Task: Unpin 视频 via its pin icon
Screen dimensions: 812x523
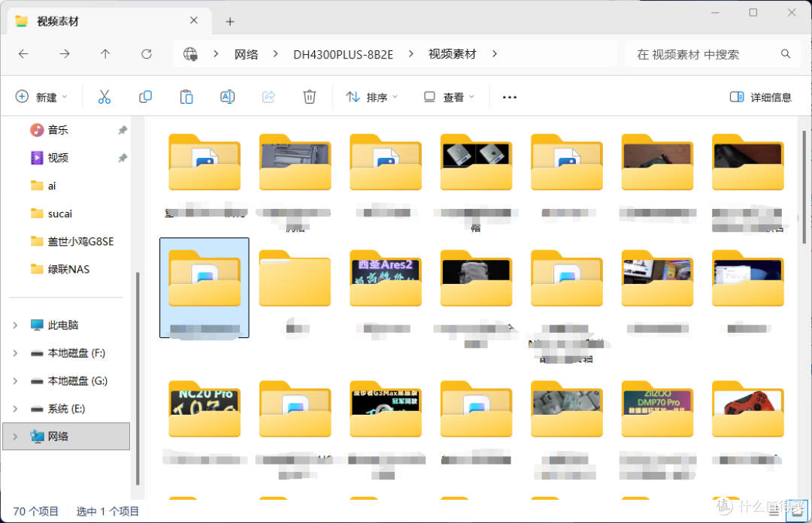Action: coord(123,158)
